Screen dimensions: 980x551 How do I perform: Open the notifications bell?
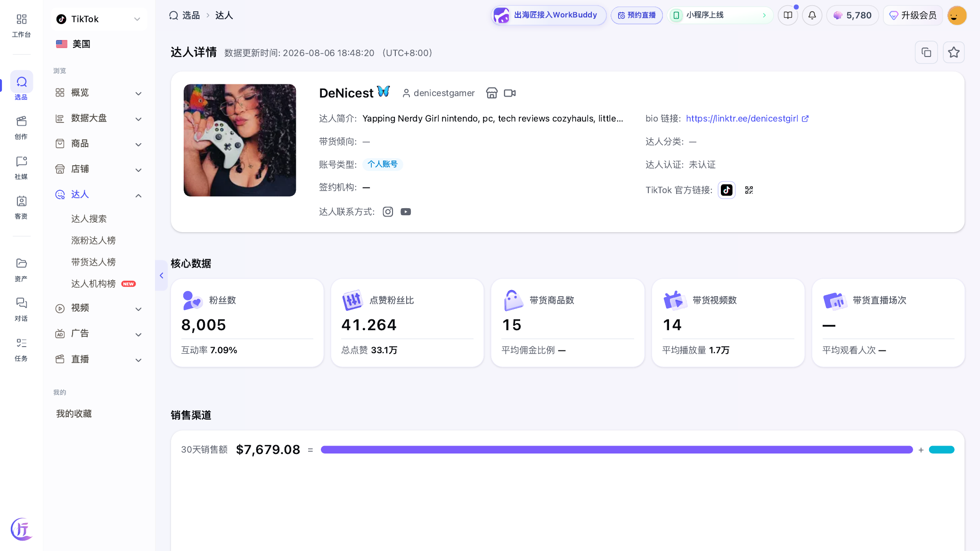pos(812,16)
